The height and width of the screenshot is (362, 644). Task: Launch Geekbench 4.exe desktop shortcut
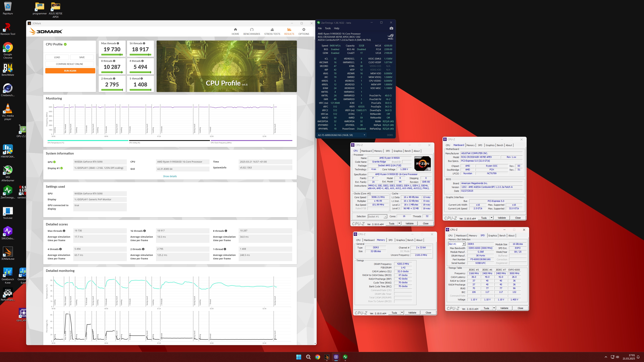8,276
